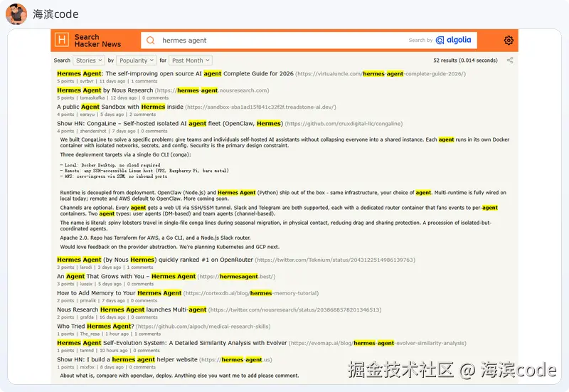569x392 pixels.
Task: Open the cortexdb.ai hermes memory tutorial URL
Action: click(x=251, y=293)
